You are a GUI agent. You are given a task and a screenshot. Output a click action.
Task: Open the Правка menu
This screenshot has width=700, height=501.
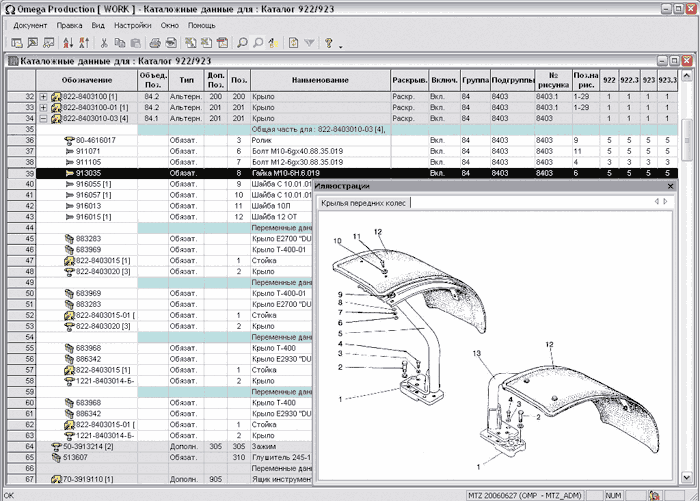point(69,25)
